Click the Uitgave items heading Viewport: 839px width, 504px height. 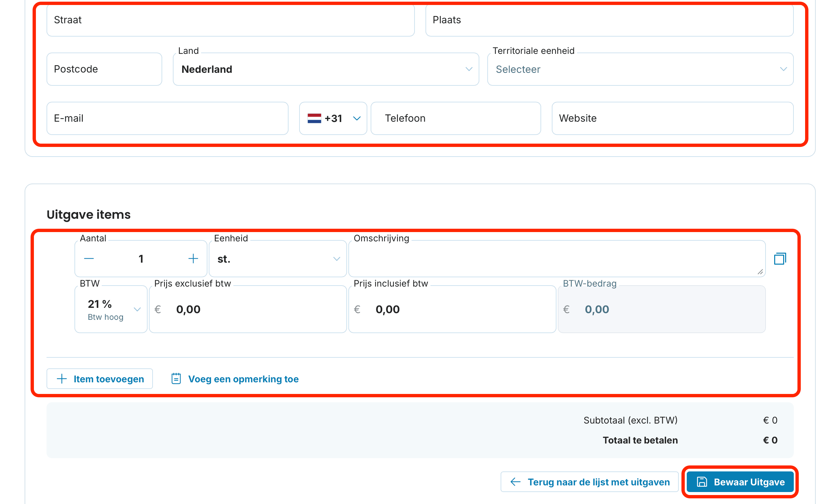pos(89,215)
